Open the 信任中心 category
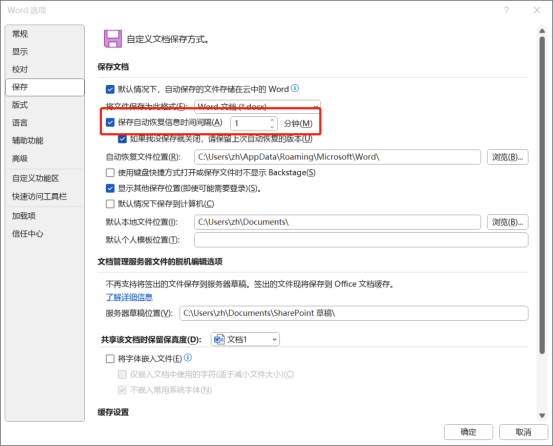 tap(45, 233)
